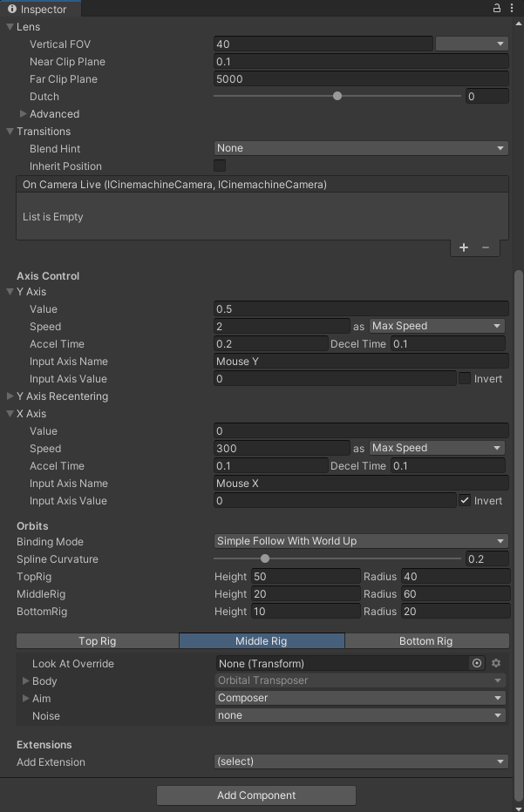Click the Inspector lock icon
The image size is (524, 812).
coord(497,9)
